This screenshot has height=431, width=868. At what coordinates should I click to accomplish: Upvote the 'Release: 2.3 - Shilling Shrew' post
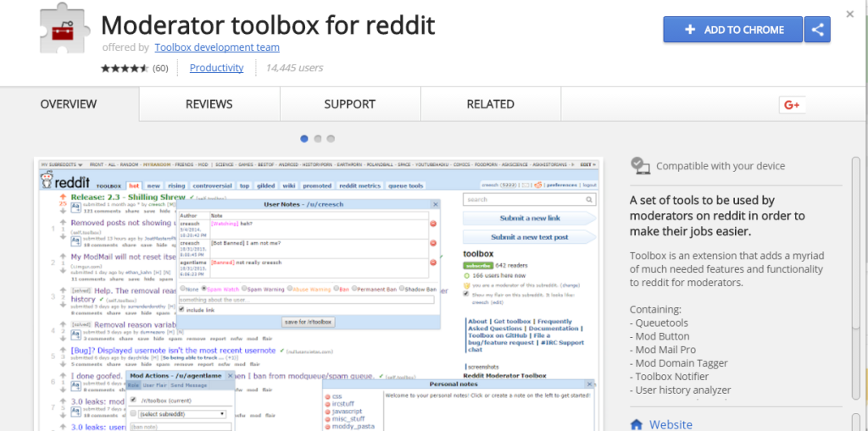[63, 196]
